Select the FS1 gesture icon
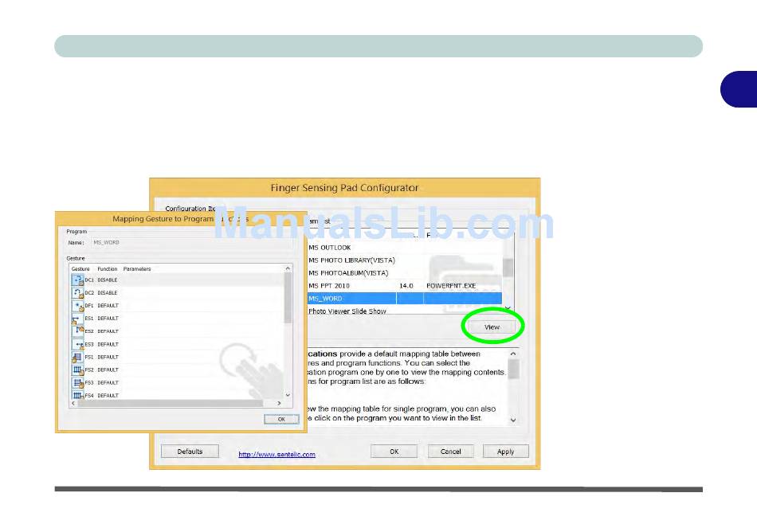The image size is (757, 532). point(77,357)
